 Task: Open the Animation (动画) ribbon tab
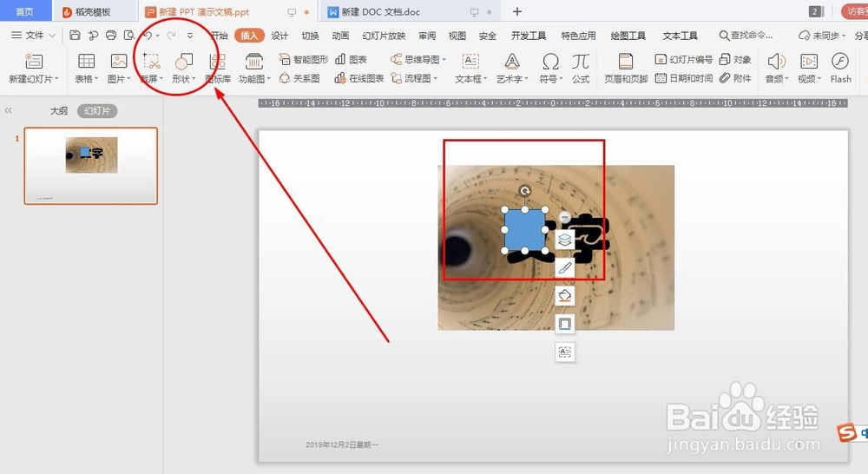(340, 36)
